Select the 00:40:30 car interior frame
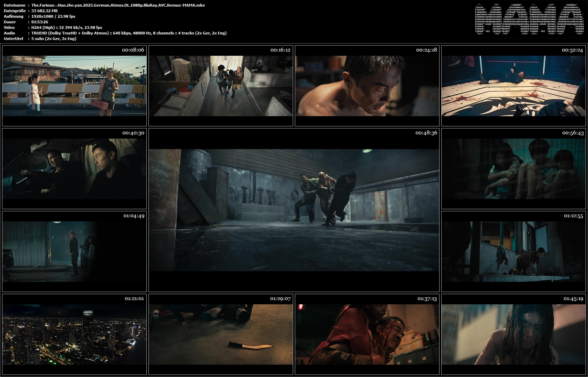This screenshot has height=377, width=588. [74, 168]
